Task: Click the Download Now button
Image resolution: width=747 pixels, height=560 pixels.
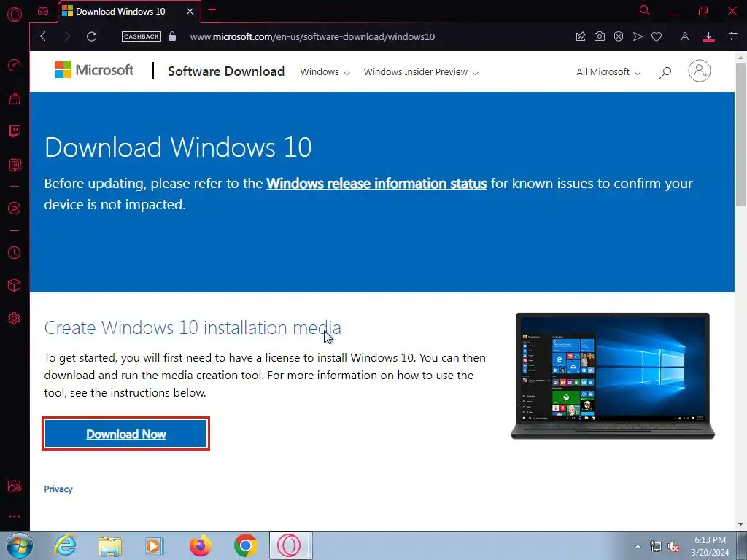Action: point(125,434)
